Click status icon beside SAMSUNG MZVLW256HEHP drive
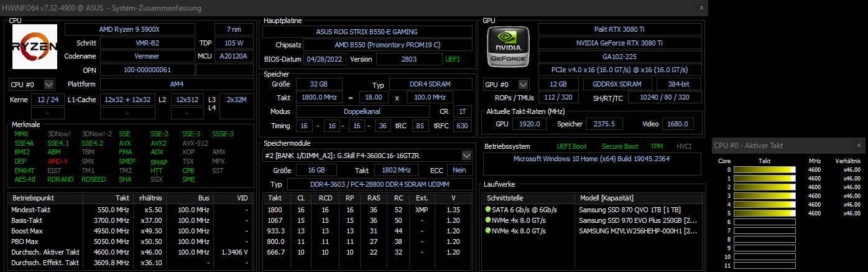This screenshot has height=272, width=868. [488, 231]
